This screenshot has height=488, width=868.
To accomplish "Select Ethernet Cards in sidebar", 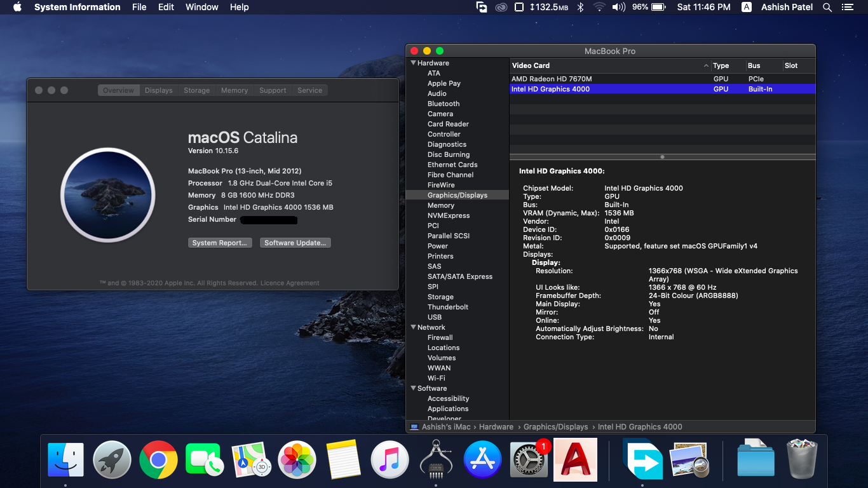I will (x=452, y=165).
